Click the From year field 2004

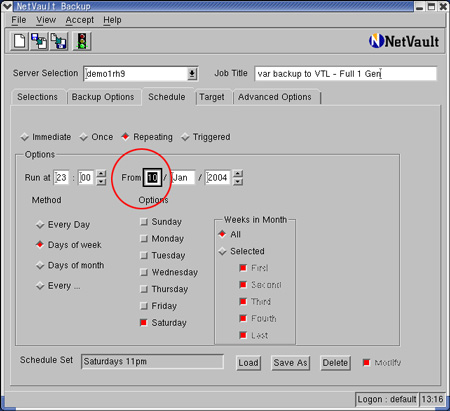[x=217, y=177]
